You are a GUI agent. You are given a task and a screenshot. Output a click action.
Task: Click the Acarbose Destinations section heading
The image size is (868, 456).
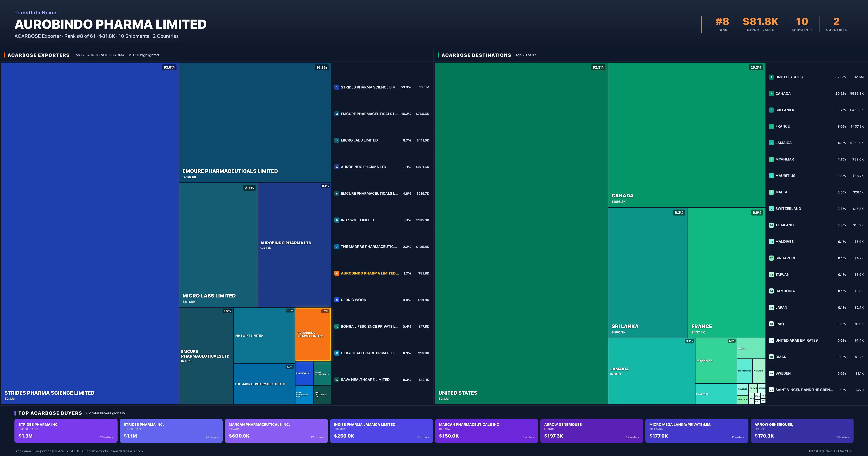476,55
